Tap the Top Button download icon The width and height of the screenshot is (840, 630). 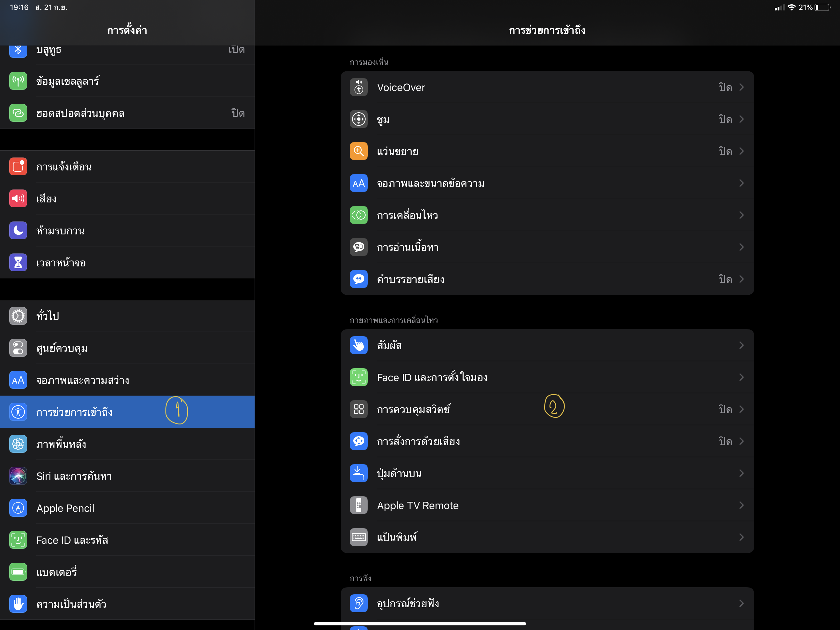coord(359,473)
